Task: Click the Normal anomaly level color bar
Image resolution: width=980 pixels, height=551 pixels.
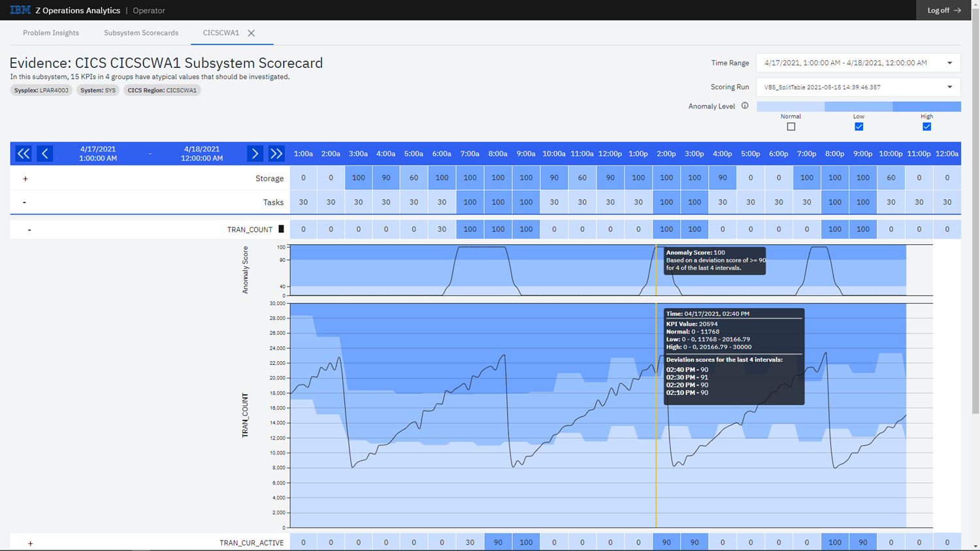Action: tap(791, 106)
